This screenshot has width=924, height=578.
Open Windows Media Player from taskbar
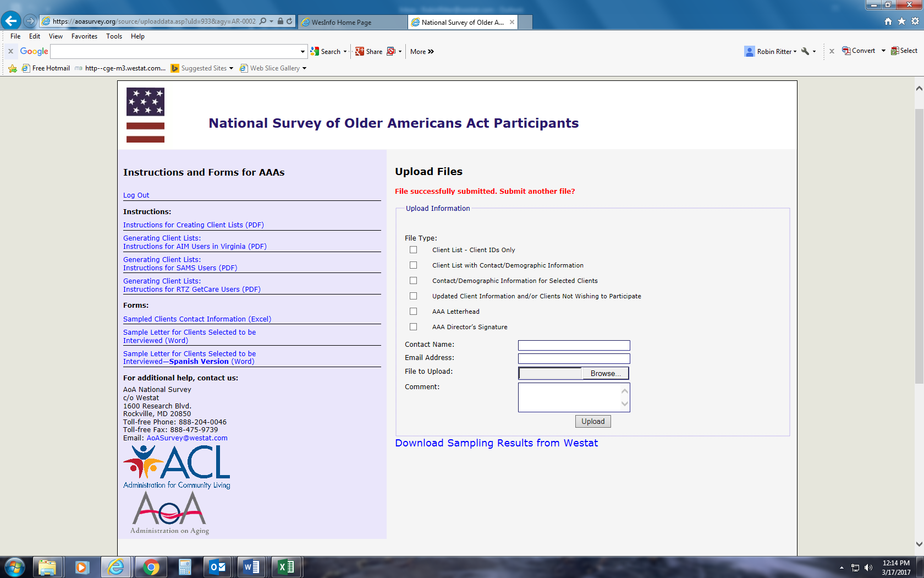82,567
